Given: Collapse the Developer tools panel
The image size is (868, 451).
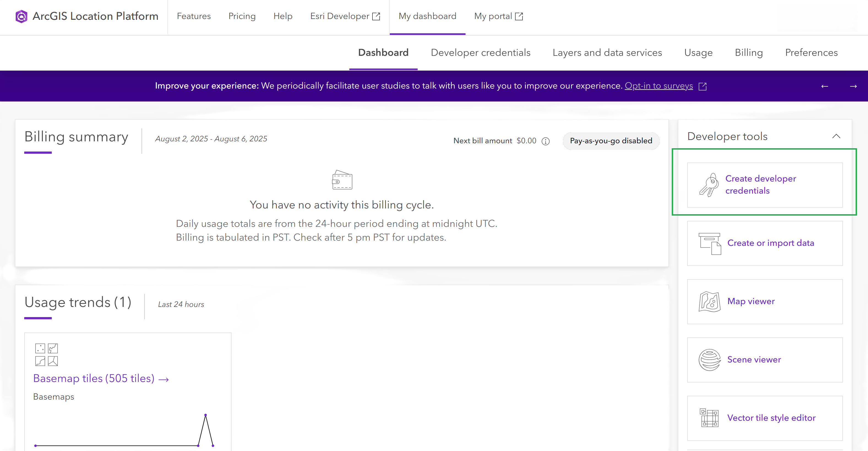Looking at the screenshot, I should pyautogui.click(x=836, y=136).
